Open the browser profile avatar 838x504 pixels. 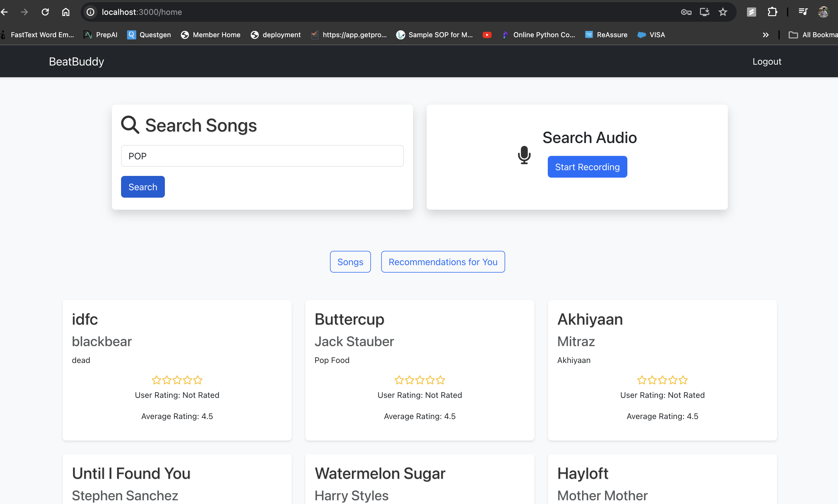[x=823, y=12]
